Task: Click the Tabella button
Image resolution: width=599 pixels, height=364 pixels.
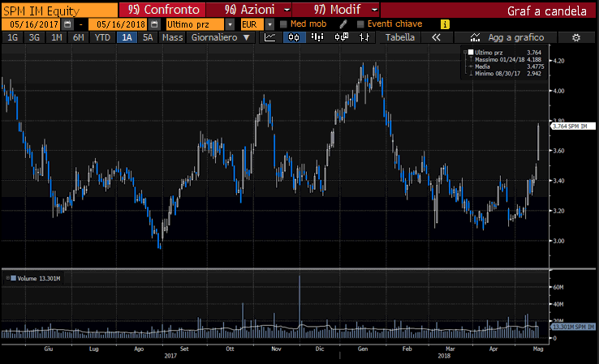Action: 400,37
